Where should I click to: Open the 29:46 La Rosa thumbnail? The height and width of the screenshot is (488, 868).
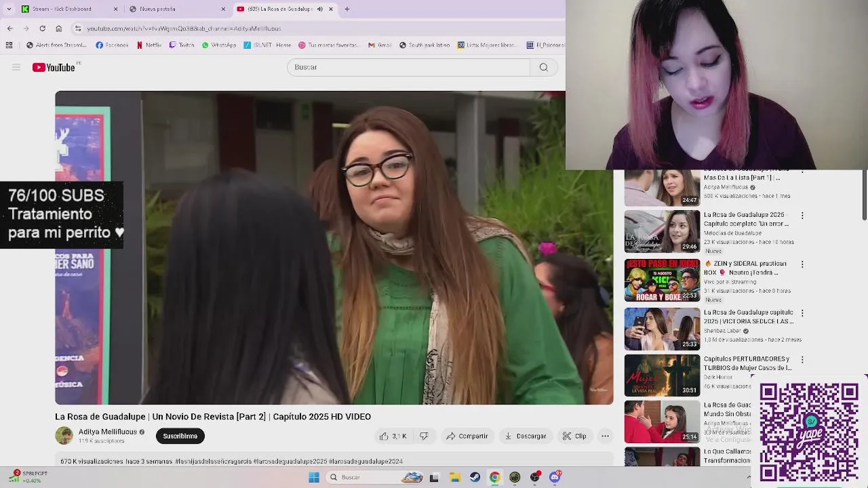tap(662, 232)
